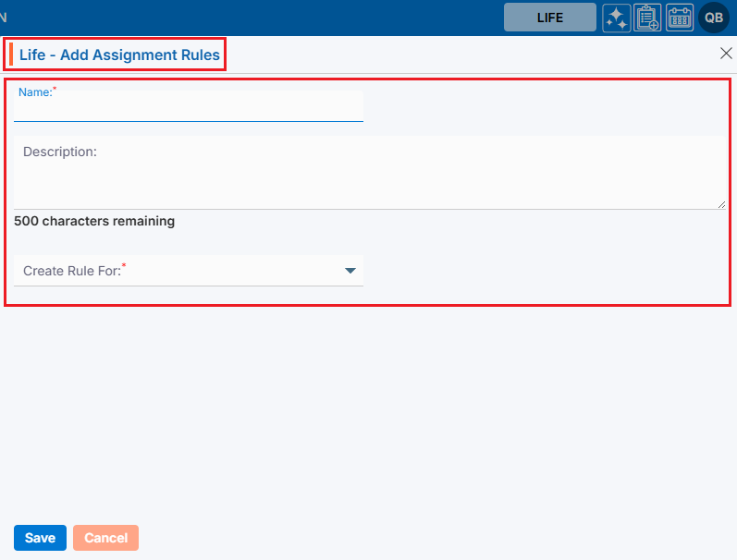Click the orange bar beside panel title

pos(11,55)
